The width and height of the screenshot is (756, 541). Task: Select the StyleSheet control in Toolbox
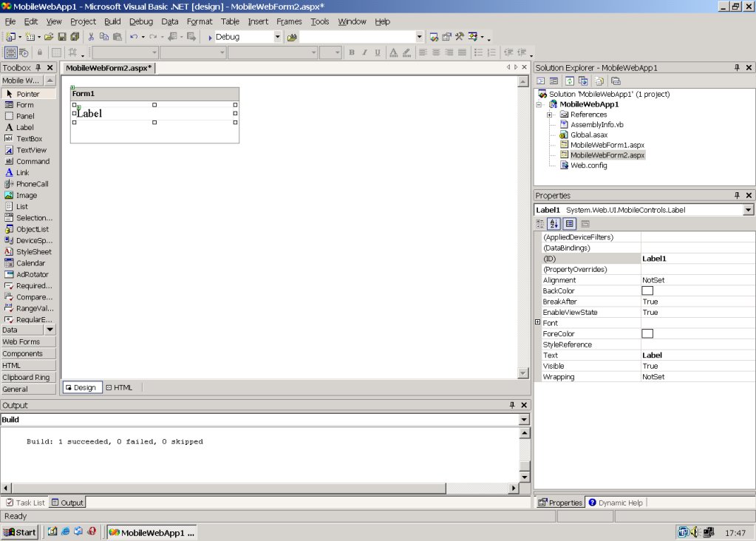[29, 252]
